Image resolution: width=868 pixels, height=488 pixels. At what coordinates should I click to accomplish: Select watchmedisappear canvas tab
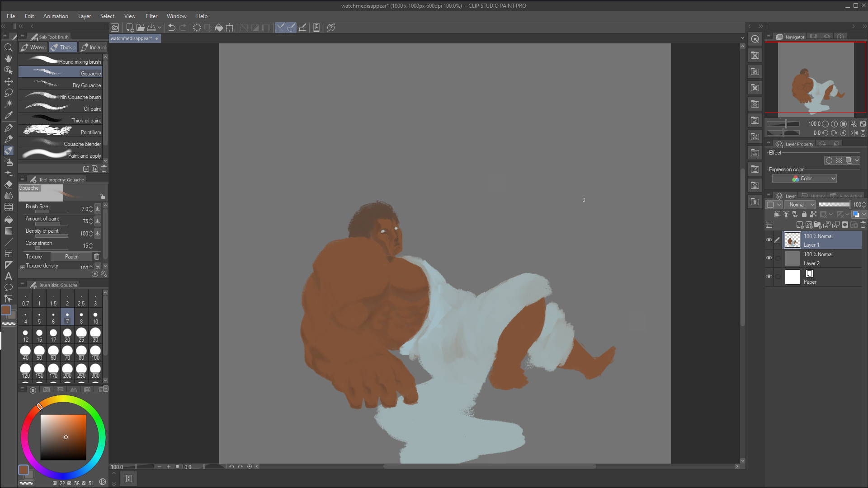pos(134,38)
